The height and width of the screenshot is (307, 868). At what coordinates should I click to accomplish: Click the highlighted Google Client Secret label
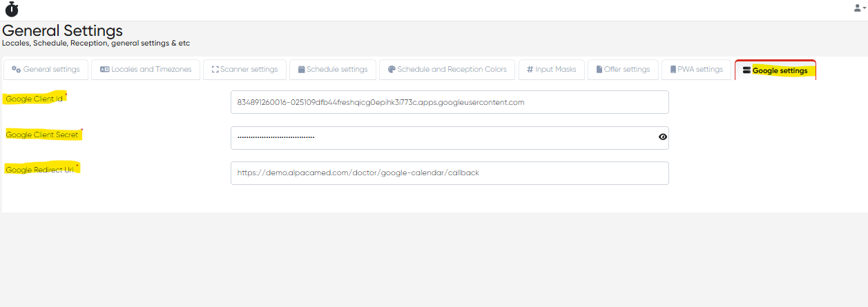pos(42,135)
